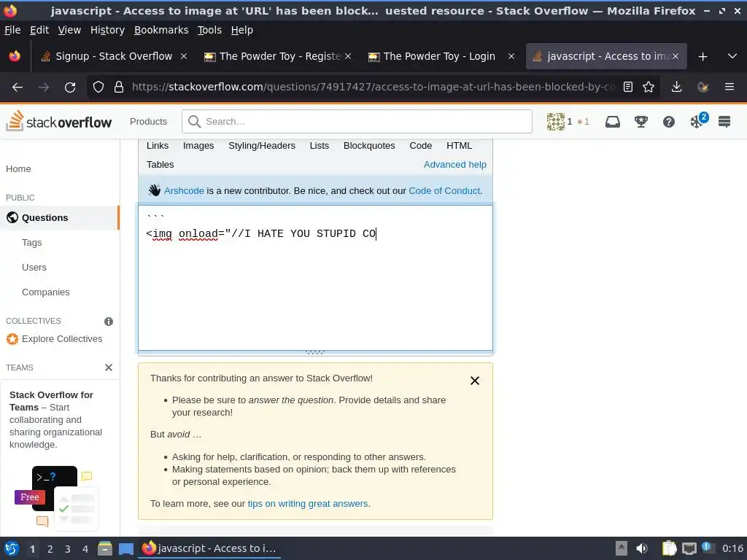
Task: Open file manager from taskbar
Action: pyautogui.click(x=105, y=548)
